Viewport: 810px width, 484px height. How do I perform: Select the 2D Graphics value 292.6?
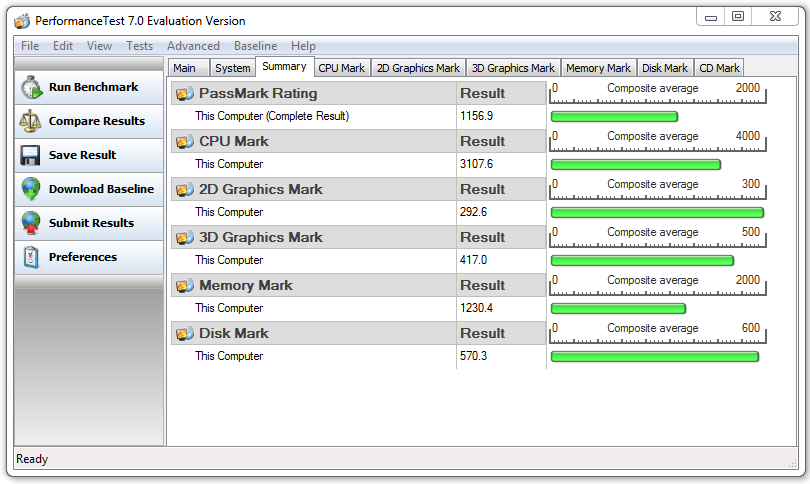click(x=473, y=212)
